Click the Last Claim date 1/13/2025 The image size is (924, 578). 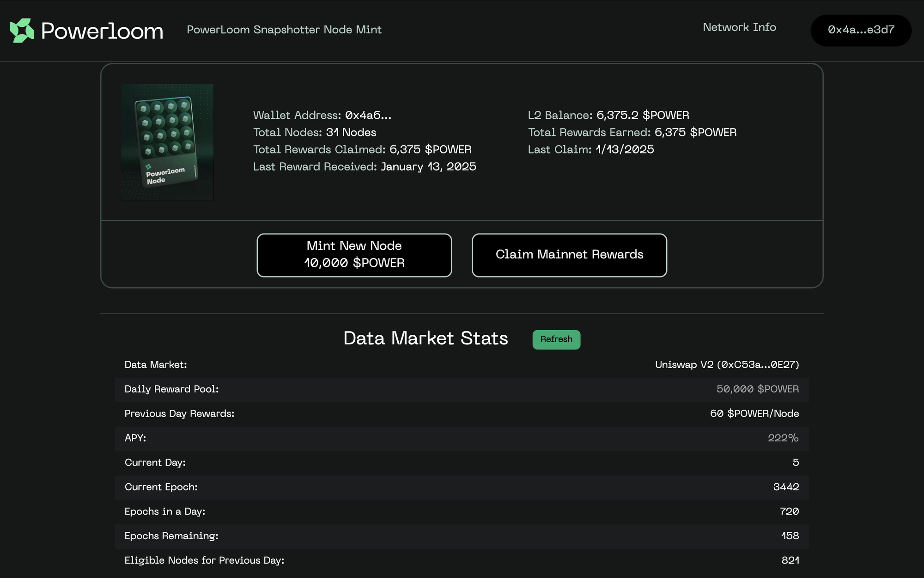[625, 149]
